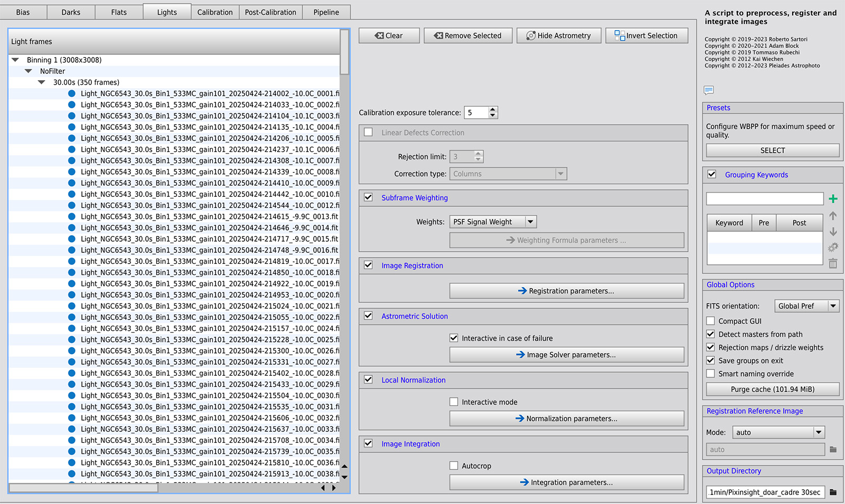Screen dimensions: 845x504
Task: Click the Clear button
Action: pyautogui.click(x=389, y=35)
